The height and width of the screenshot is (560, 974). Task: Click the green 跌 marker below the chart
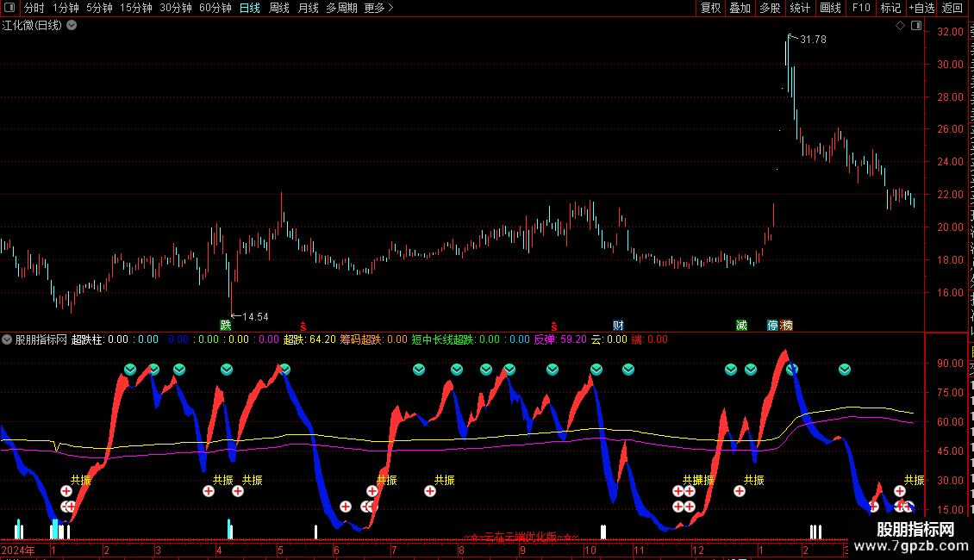pos(226,326)
